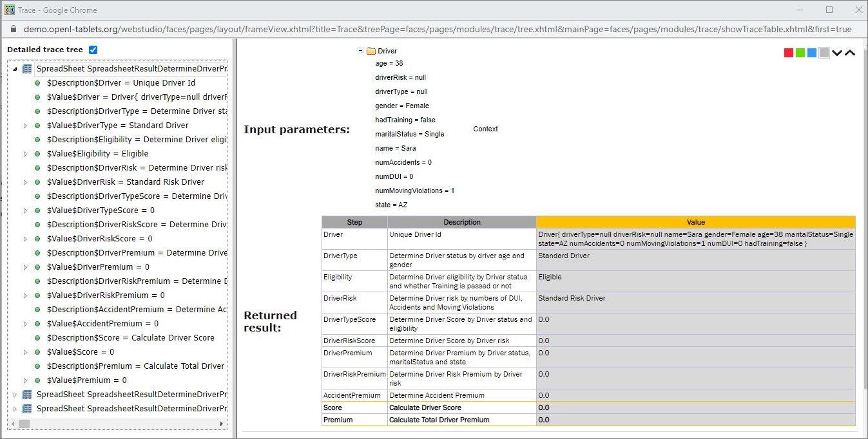Click green dot beside $Description$Driver row
The height and width of the screenshot is (439, 868).
(x=38, y=83)
